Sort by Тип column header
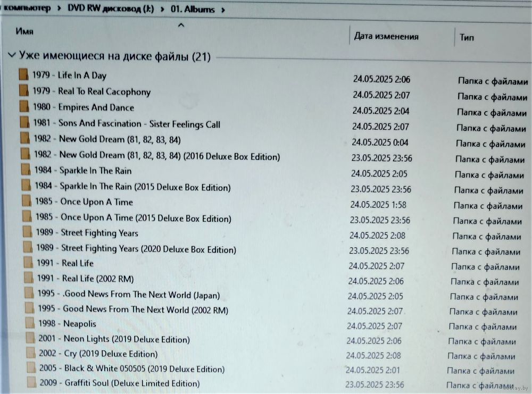Screen dimensions: 532x394 coord(467,37)
